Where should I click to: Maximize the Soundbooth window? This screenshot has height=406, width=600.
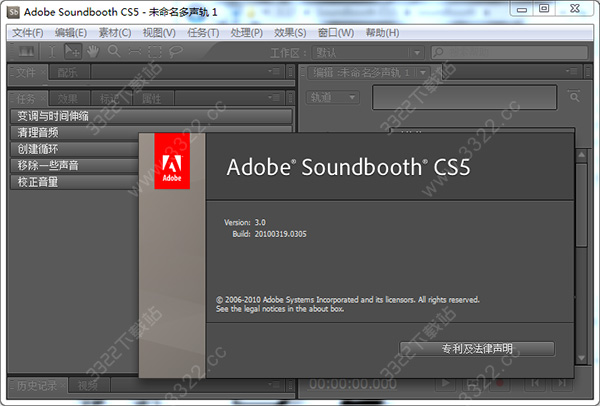coord(544,9)
